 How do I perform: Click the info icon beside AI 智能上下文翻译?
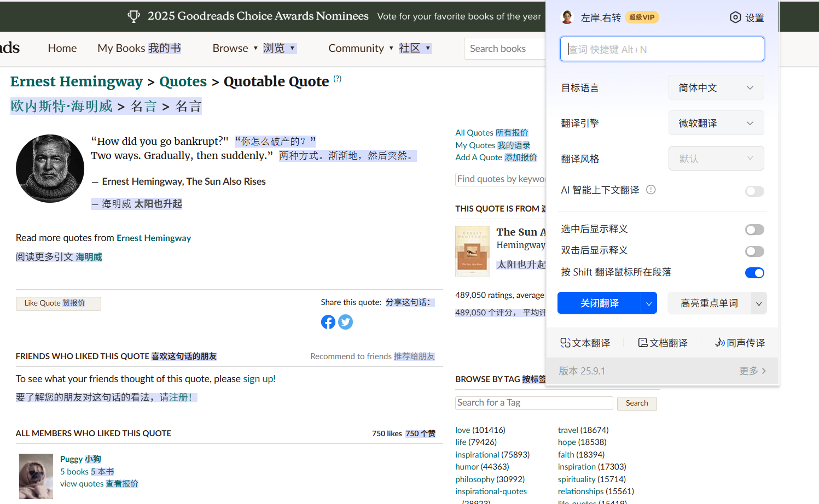[650, 190]
